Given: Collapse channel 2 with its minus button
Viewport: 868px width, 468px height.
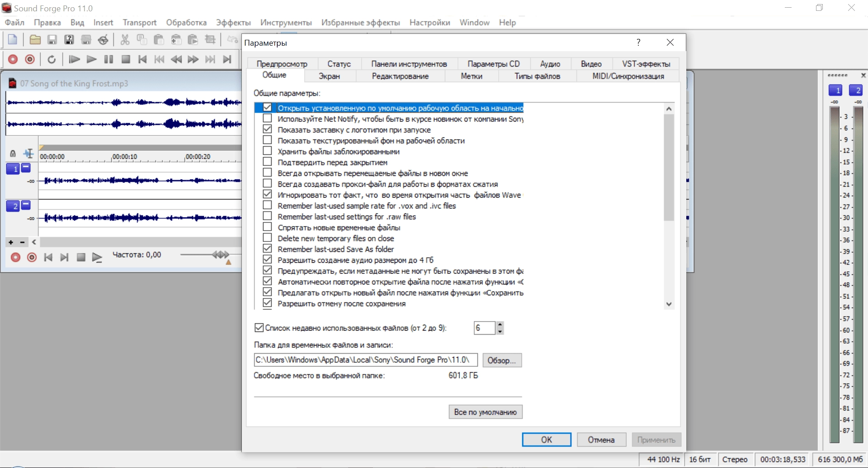Looking at the screenshot, I should click(26, 205).
